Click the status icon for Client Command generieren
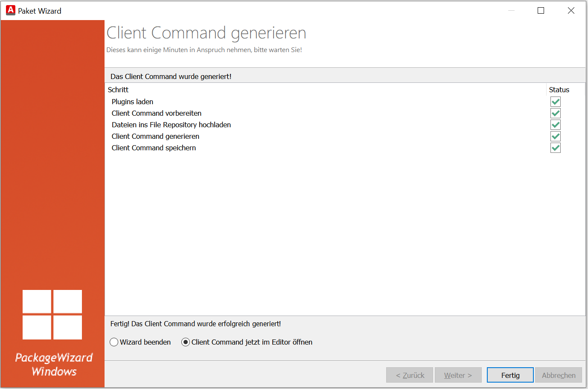Image resolution: width=588 pixels, height=389 pixels. click(555, 136)
